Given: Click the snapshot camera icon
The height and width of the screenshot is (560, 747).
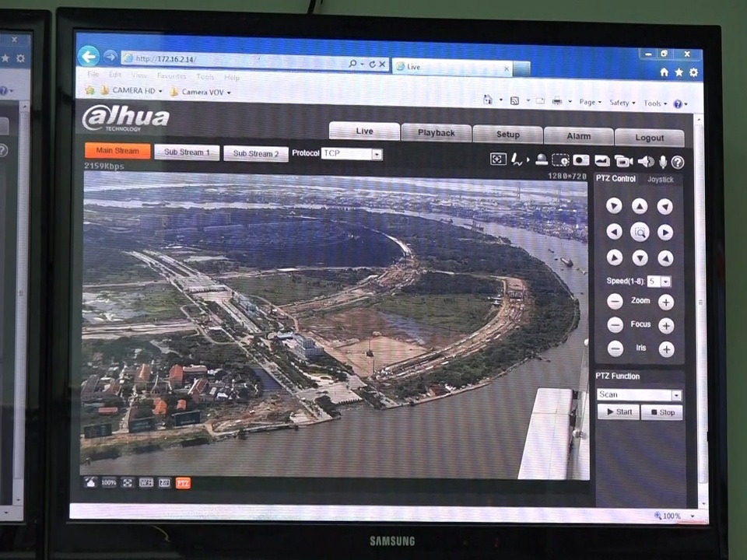Looking at the screenshot, I should tap(581, 161).
